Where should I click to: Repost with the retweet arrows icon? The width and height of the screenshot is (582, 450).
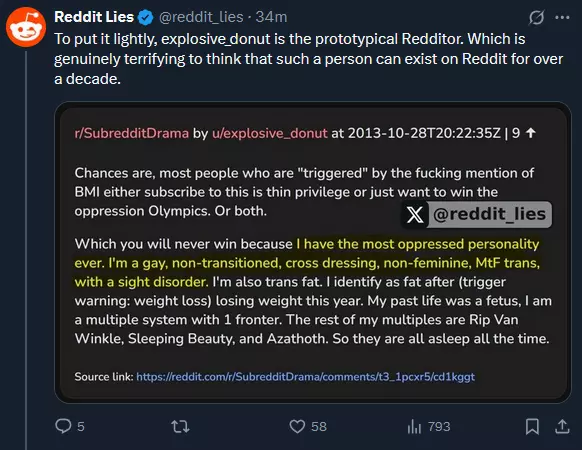(x=180, y=426)
